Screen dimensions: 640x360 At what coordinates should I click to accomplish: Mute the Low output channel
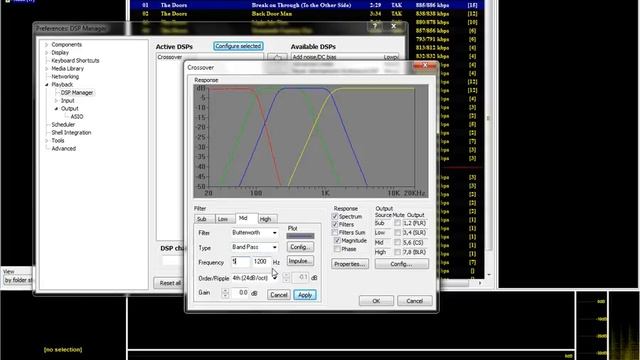398,233
